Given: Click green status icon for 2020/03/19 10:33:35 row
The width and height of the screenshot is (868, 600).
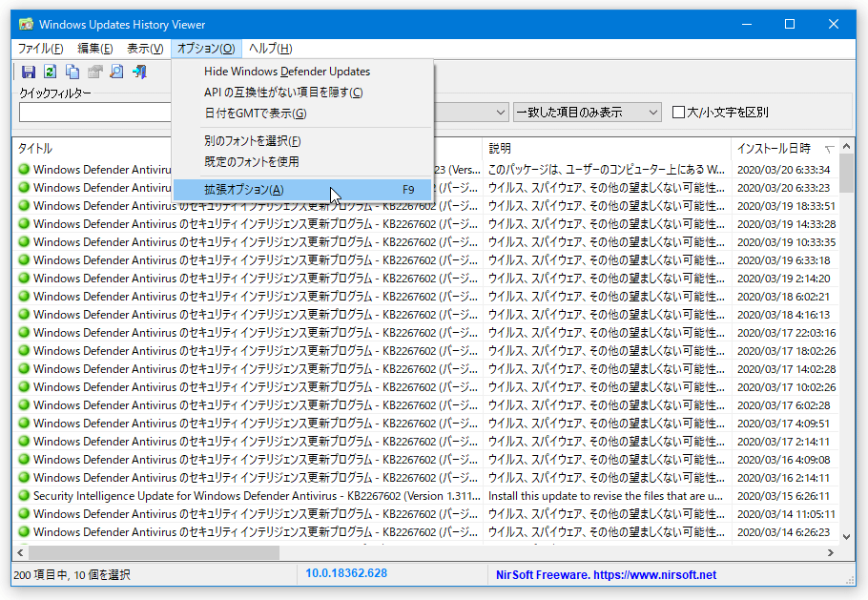Looking at the screenshot, I should click(24, 242).
